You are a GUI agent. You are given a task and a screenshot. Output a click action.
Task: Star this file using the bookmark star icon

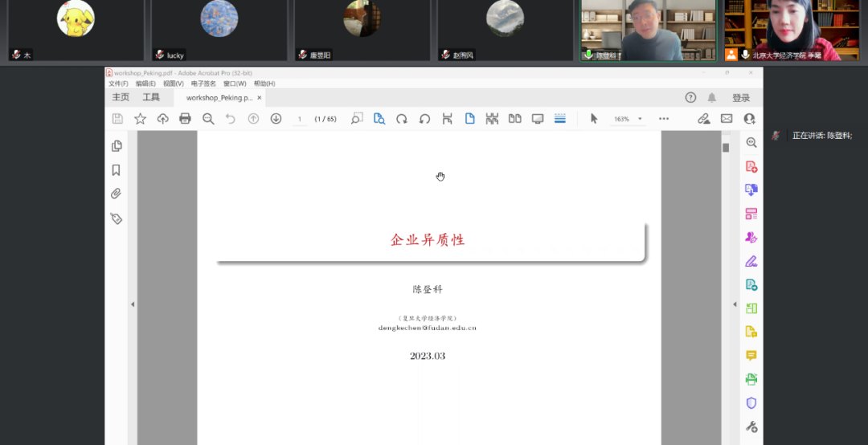point(140,119)
